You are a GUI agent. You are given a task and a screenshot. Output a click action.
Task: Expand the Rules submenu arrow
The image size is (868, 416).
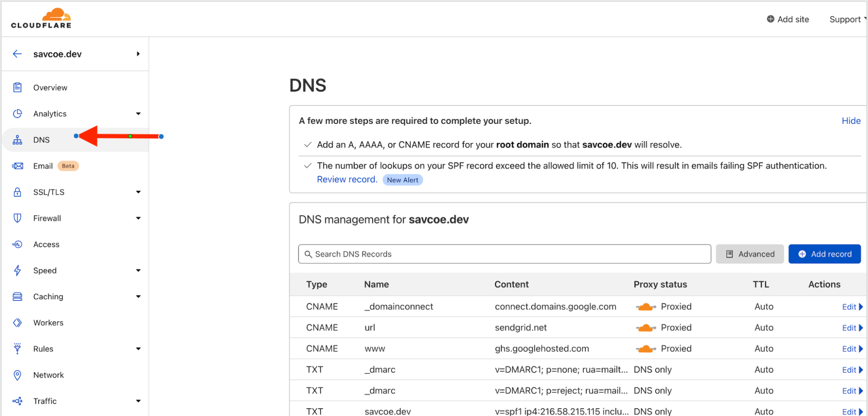[138, 349]
